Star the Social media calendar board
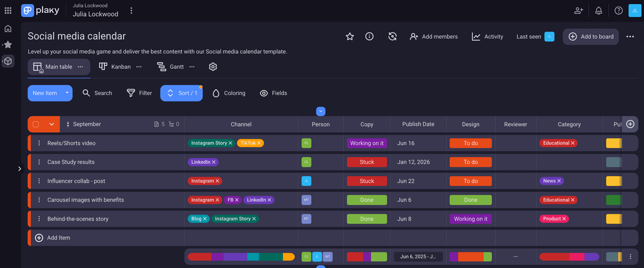Viewport: 644px width, 268px height. pos(350,37)
